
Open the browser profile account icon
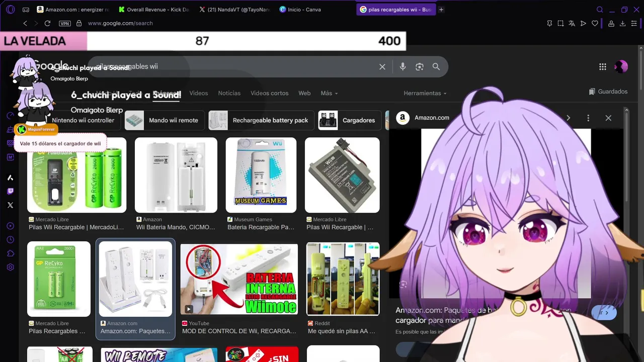611,23
